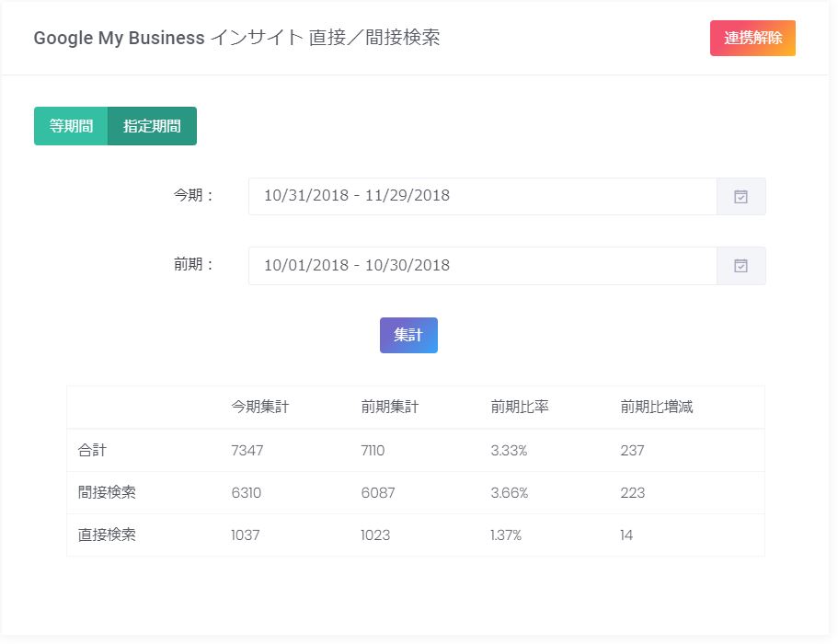Click value 1037 in 直接検索 row
The image size is (838, 644).
click(246, 535)
